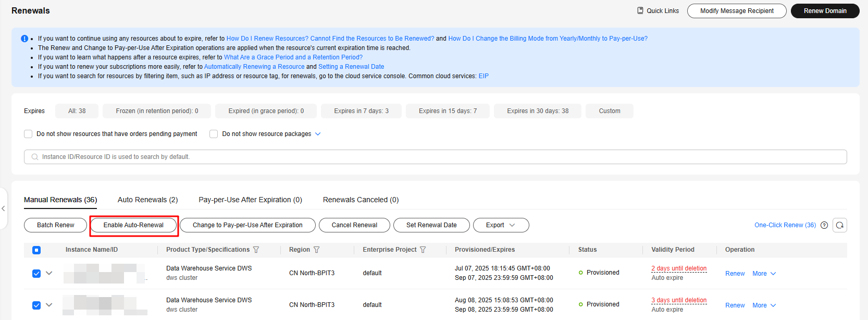
Task: Click Modify Message Recipient button
Action: pyautogui.click(x=737, y=11)
